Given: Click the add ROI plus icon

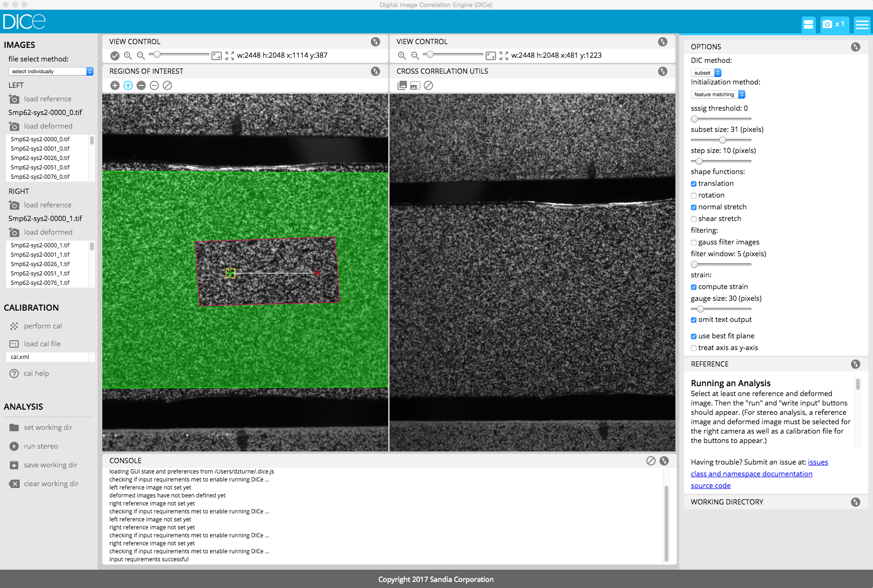Looking at the screenshot, I should (x=115, y=85).
